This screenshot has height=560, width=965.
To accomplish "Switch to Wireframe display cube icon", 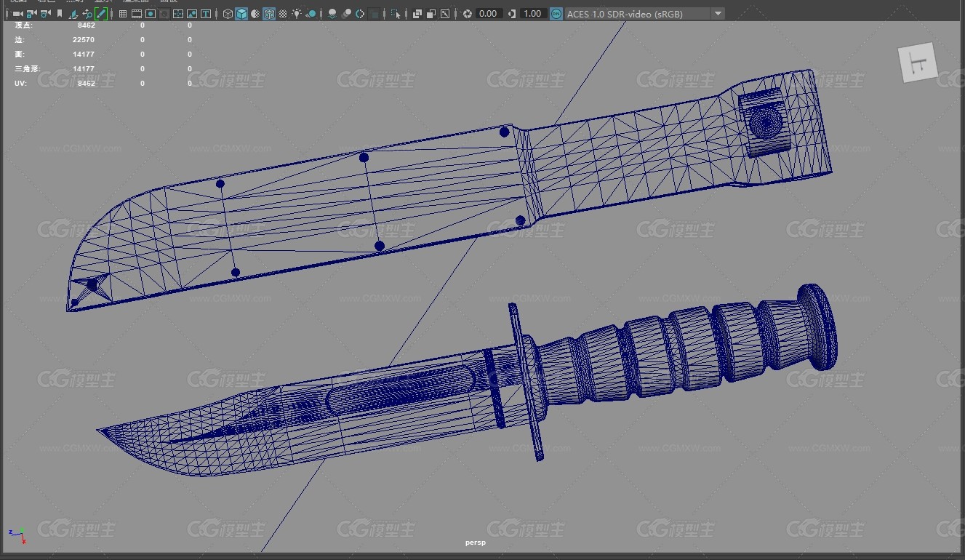I will (227, 13).
